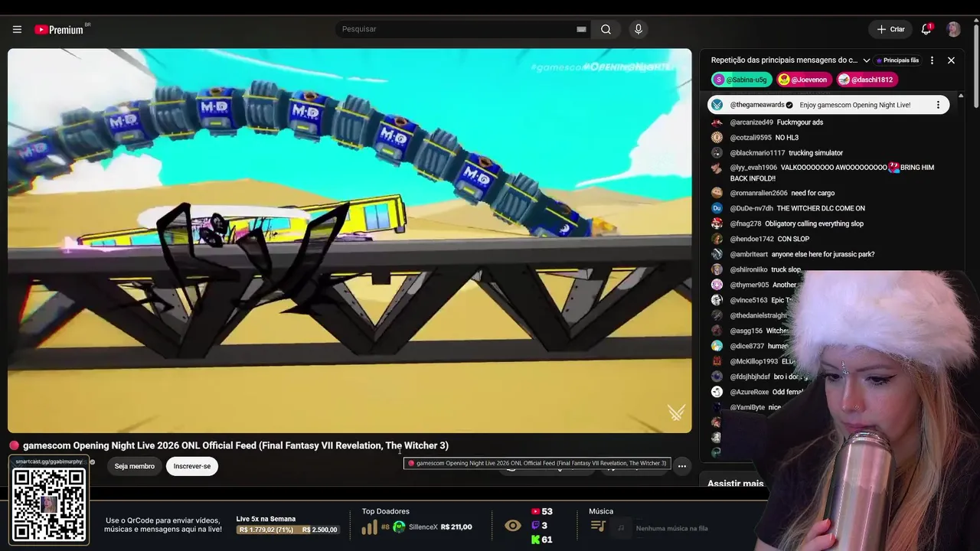
Task: Click username @blackmario1117 in chat
Action: coord(757,153)
